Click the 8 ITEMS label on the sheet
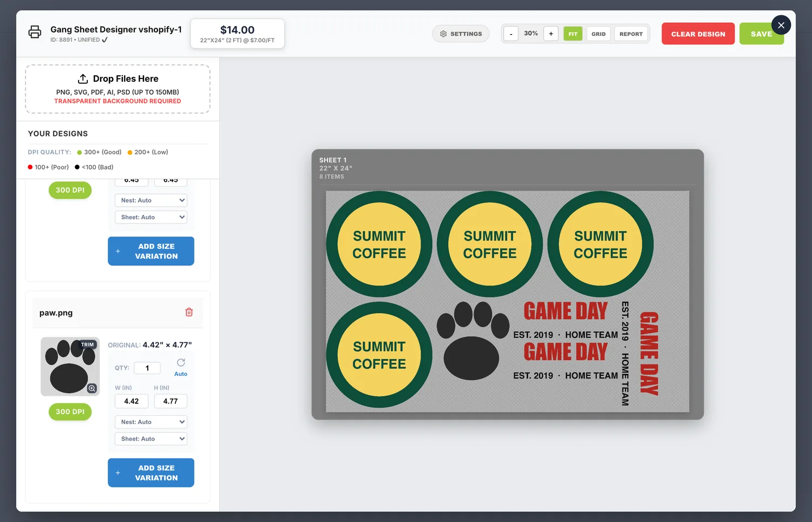This screenshot has width=812, height=522. 332,177
